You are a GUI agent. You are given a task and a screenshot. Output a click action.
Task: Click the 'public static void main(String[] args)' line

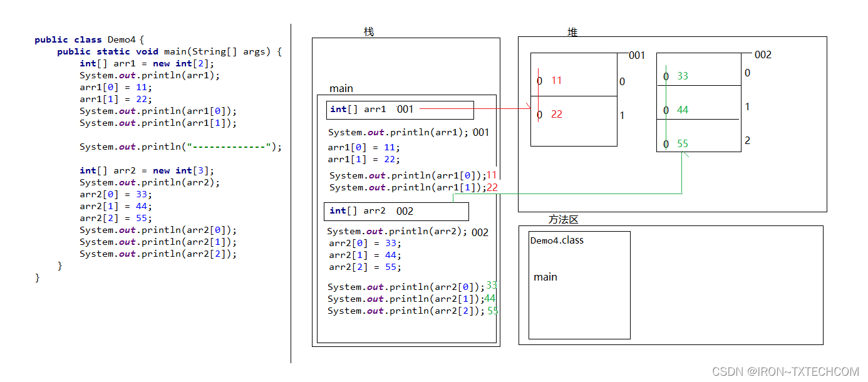(x=169, y=51)
